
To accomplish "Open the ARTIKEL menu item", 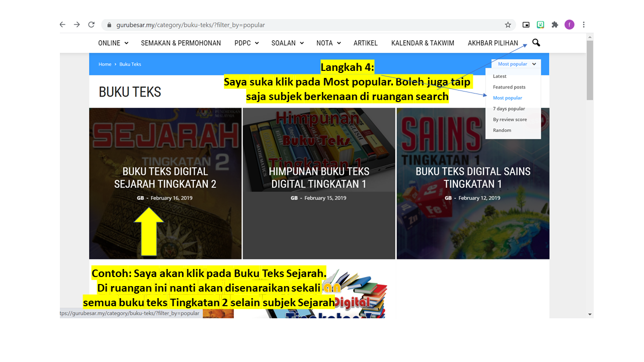I will 366,43.
